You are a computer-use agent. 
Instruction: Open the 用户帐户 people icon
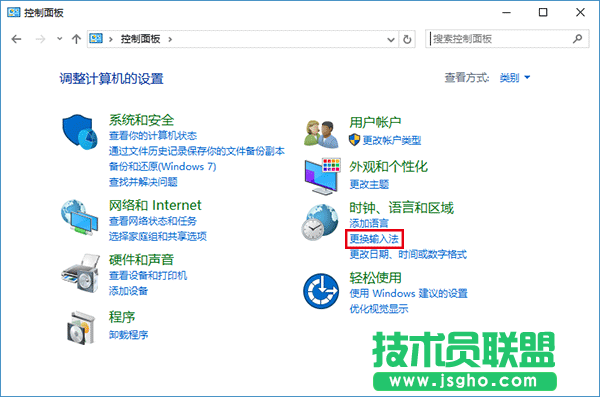(x=321, y=133)
